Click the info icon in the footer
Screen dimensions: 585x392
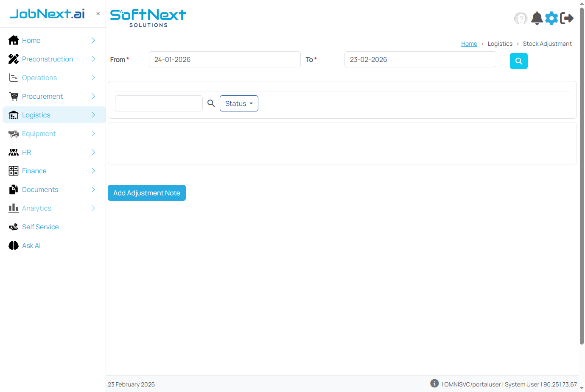pos(434,383)
